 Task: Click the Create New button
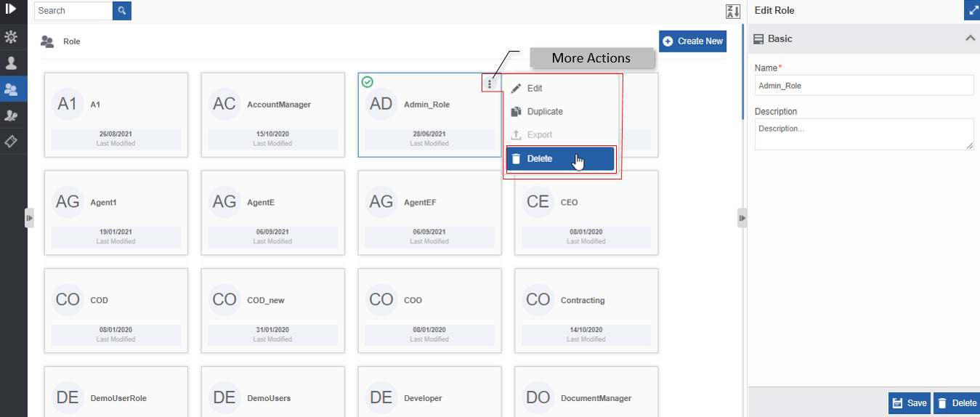[x=692, y=41]
